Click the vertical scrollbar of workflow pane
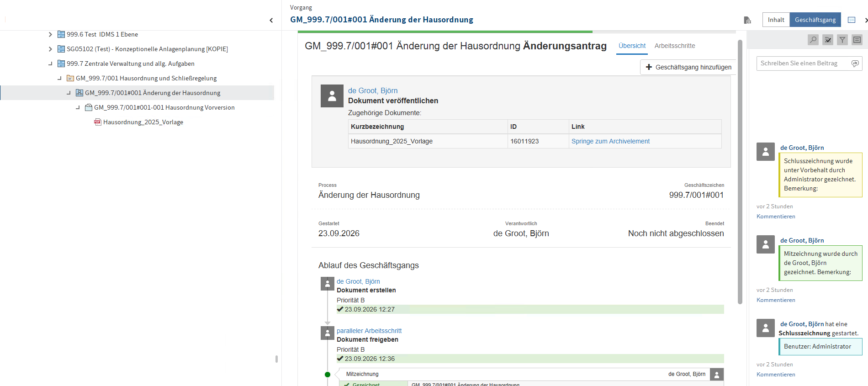Screen dimensions: 868x386 pyautogui.click(x=740, y=172)
